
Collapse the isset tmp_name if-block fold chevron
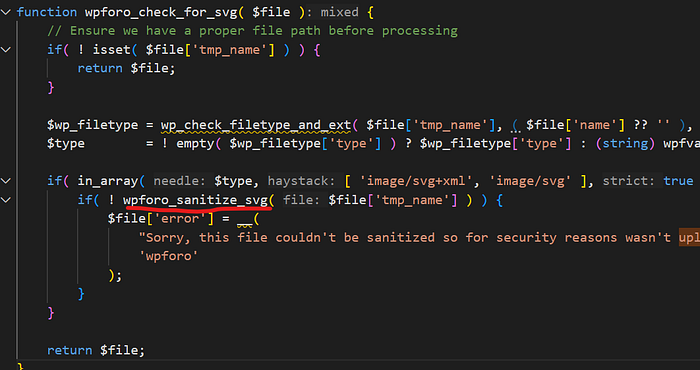pos(5,50)
